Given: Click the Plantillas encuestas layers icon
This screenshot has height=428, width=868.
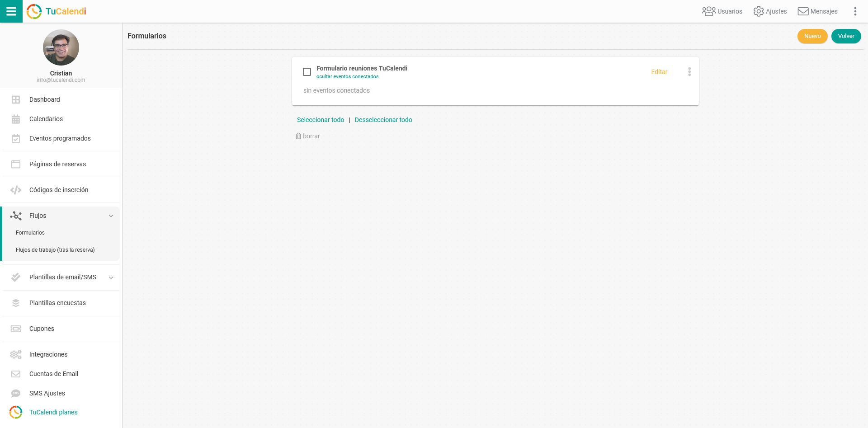Looking at the screenshot, I should (16, 303).
